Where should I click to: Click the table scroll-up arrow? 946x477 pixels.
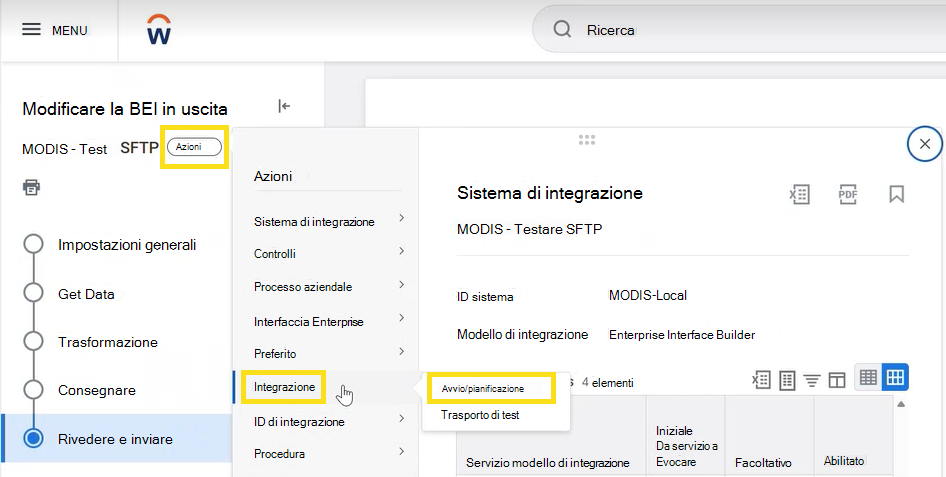[x=901, y=405]
